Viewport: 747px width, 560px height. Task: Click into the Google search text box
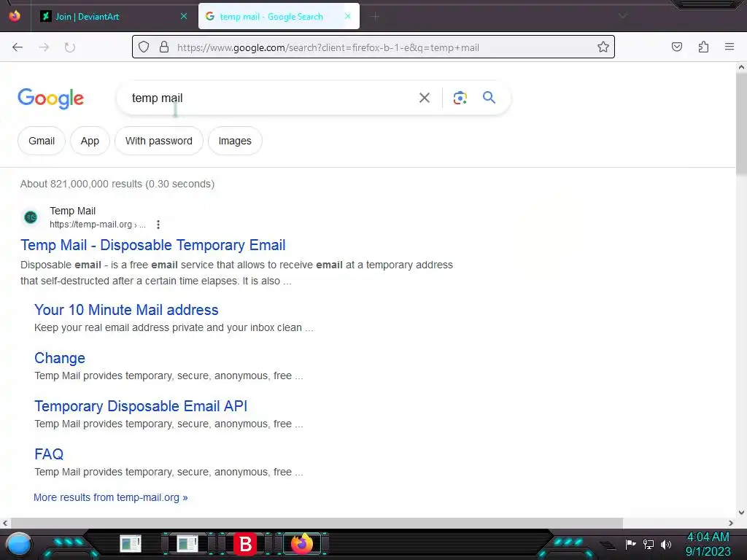(269, 98)
